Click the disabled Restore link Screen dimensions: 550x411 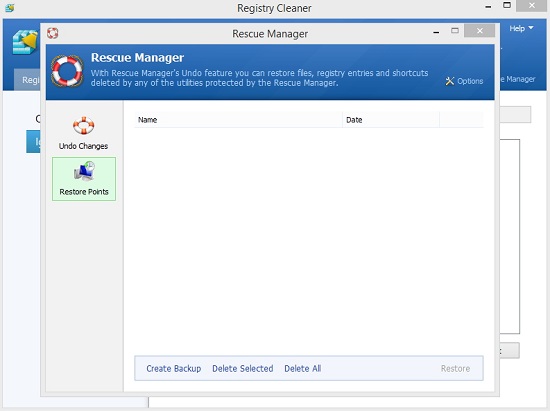coord(455,369)
